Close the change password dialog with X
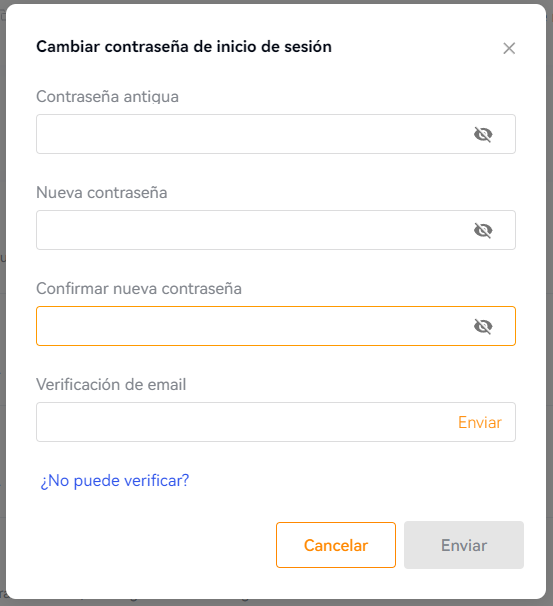This screenshot has width=553, height=606. [509, 48]
